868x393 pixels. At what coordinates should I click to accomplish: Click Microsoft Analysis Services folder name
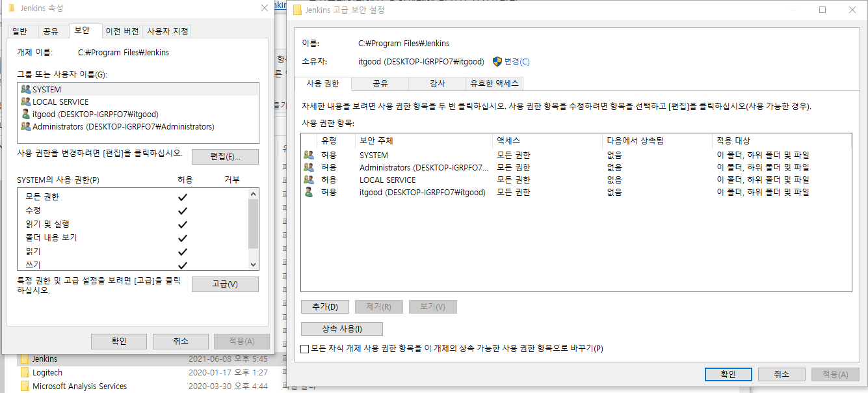[x=79, y=386]
